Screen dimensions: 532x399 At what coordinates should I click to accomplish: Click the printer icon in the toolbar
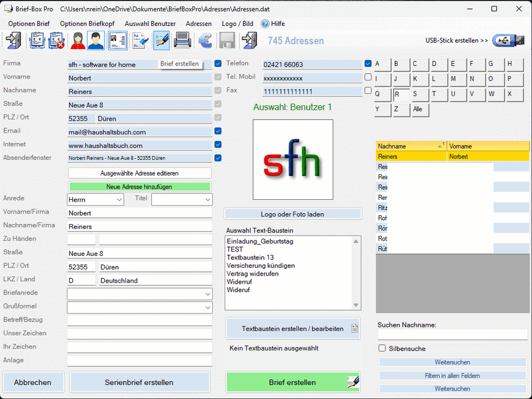(183, 40)
